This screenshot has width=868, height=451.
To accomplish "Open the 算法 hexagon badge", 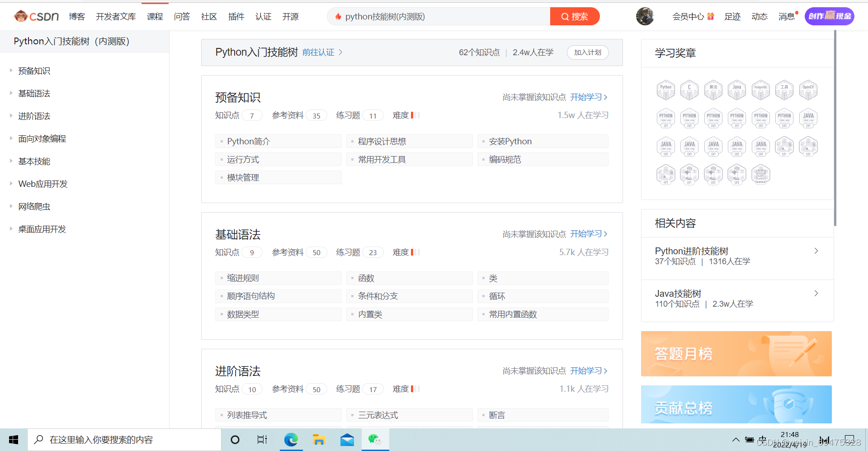I will coord(713,90).
